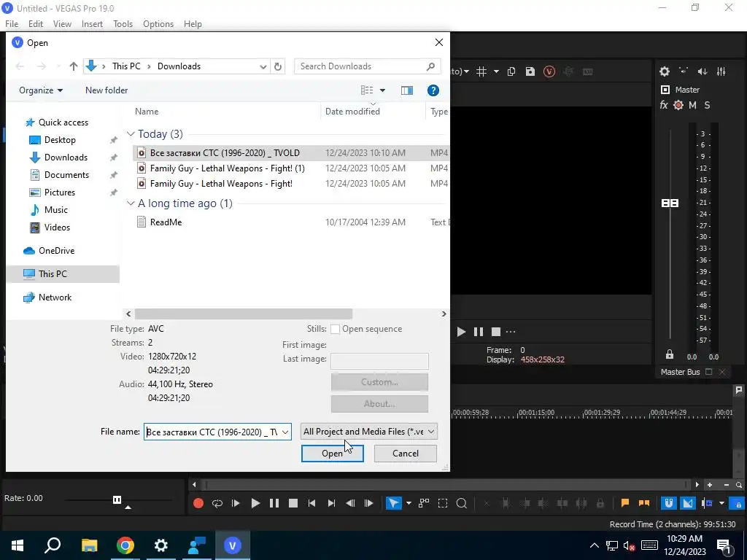Click Go to End in the transport bar
The height and width of the screenshot is (560, 747).
click(331, 503)
